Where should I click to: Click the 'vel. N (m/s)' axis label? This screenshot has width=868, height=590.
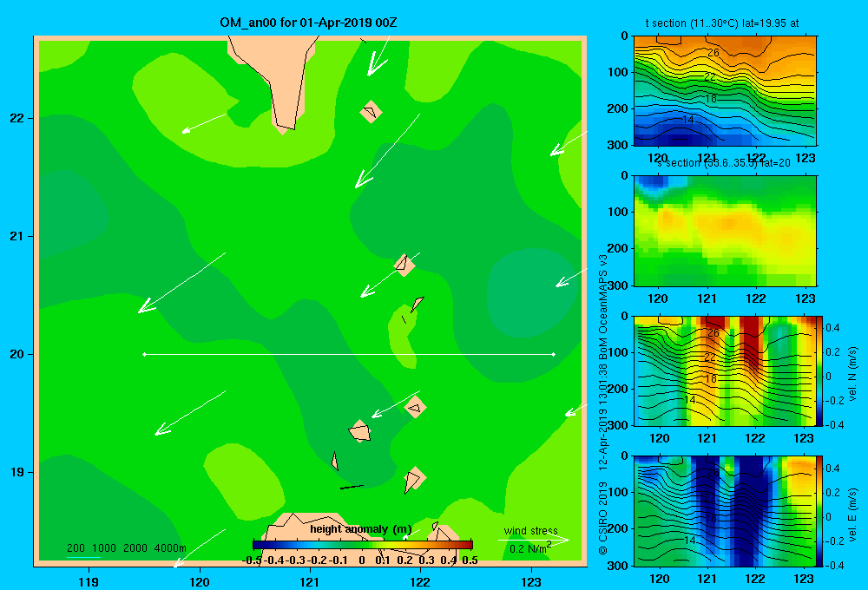(x=852, y=374)
